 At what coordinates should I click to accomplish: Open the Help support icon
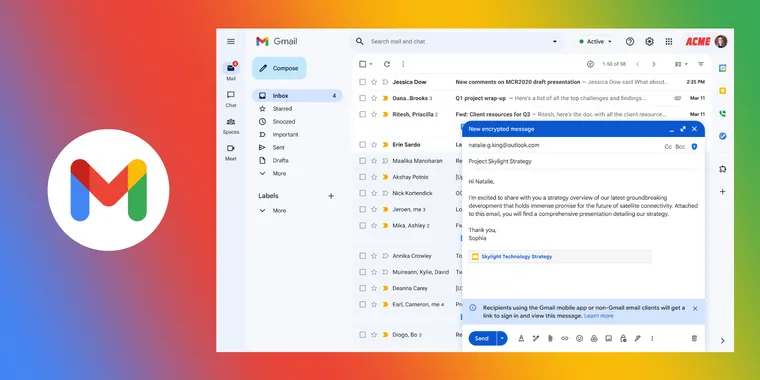[x=630, y=42]
